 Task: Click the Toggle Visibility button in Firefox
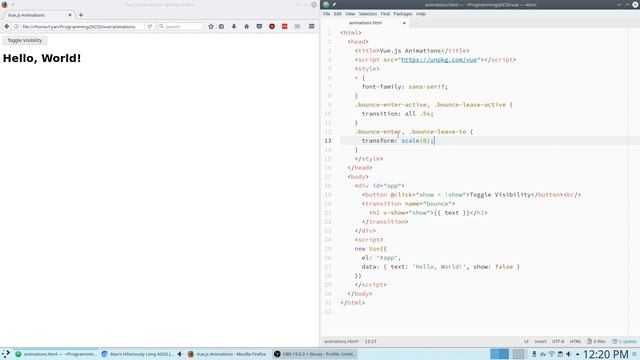24,40
